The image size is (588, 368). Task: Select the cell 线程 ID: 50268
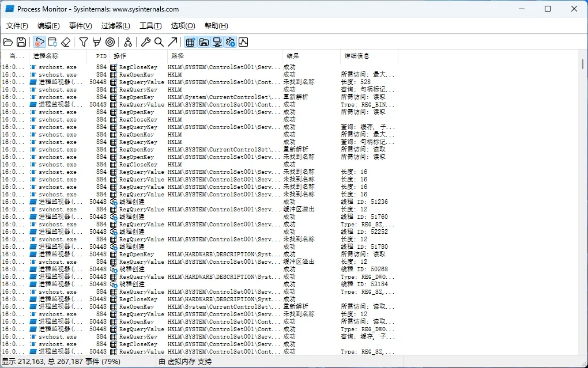(364, 270)
